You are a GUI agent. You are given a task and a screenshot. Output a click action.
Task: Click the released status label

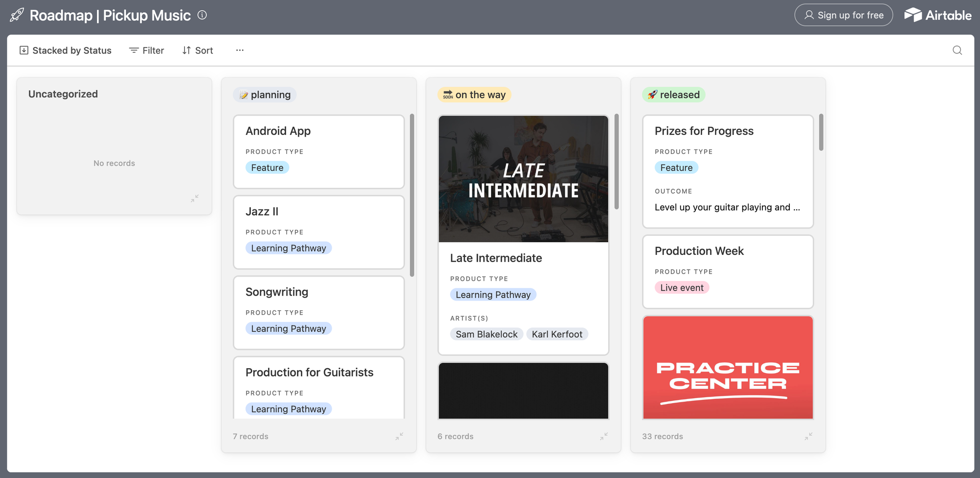pos(674,95)
